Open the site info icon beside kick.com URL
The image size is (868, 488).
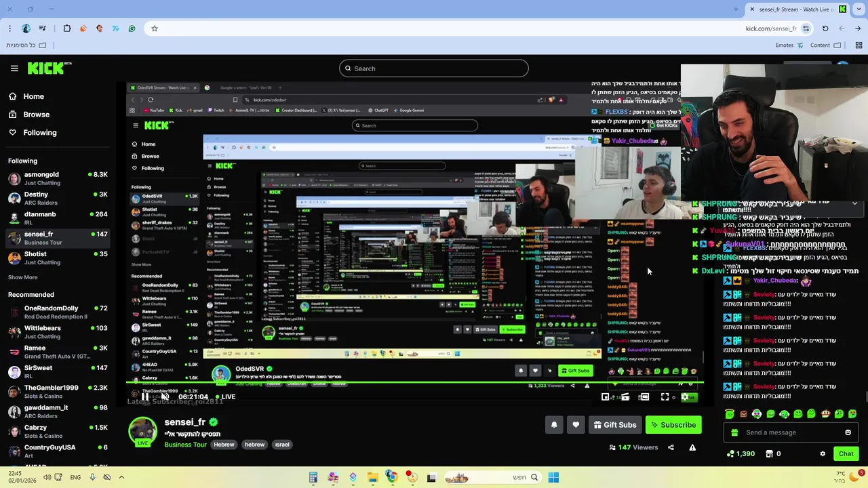click(x=806, y=28)
